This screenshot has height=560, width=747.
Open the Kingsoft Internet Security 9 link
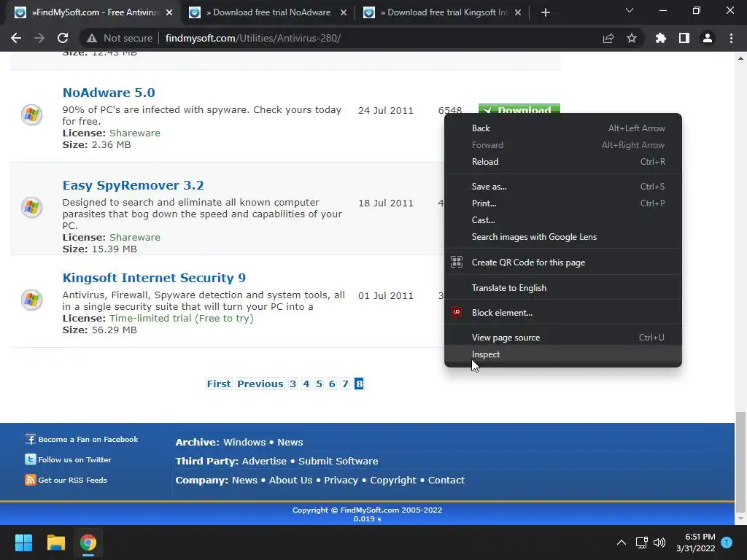point(154,278)
